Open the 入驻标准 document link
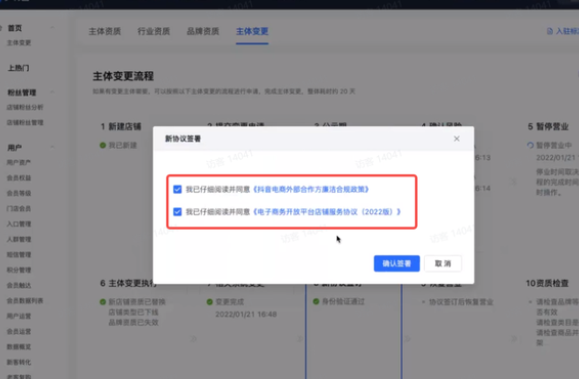This screenshot has height=379, width=579. coord(567,31)
